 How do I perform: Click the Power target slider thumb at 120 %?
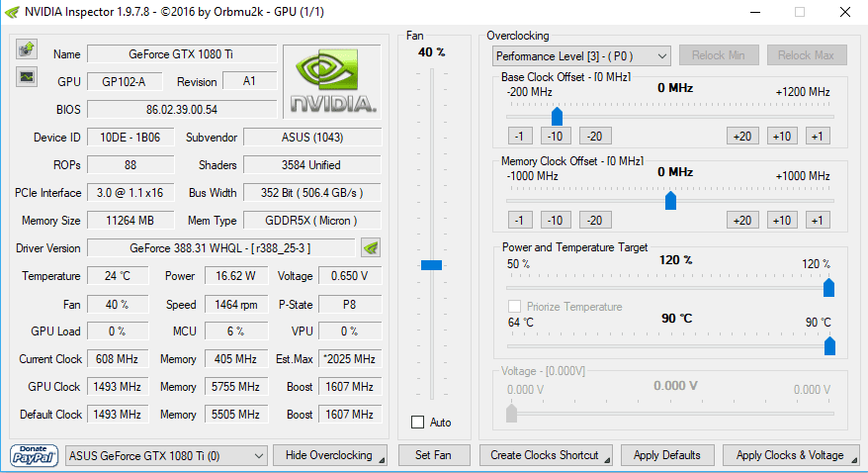[828, 287]
